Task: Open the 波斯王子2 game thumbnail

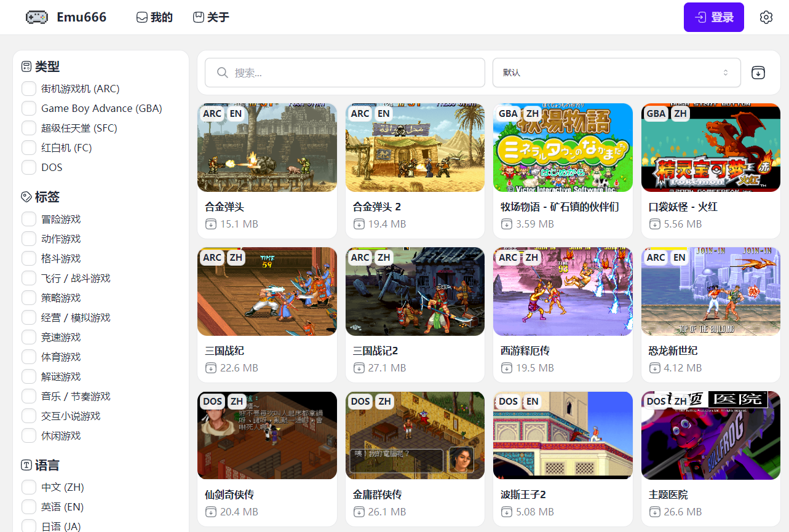Action: (563, 435)
